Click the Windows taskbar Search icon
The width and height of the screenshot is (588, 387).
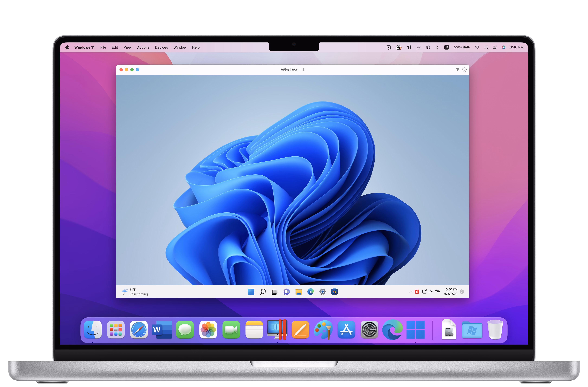pyautogui.click(x=263, y=292)
